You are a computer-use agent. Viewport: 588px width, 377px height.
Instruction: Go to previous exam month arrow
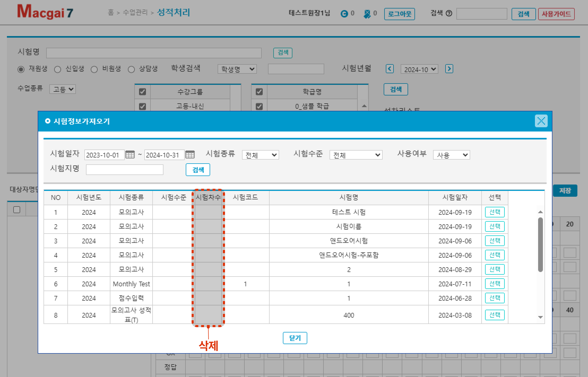[x=390, y=69]
